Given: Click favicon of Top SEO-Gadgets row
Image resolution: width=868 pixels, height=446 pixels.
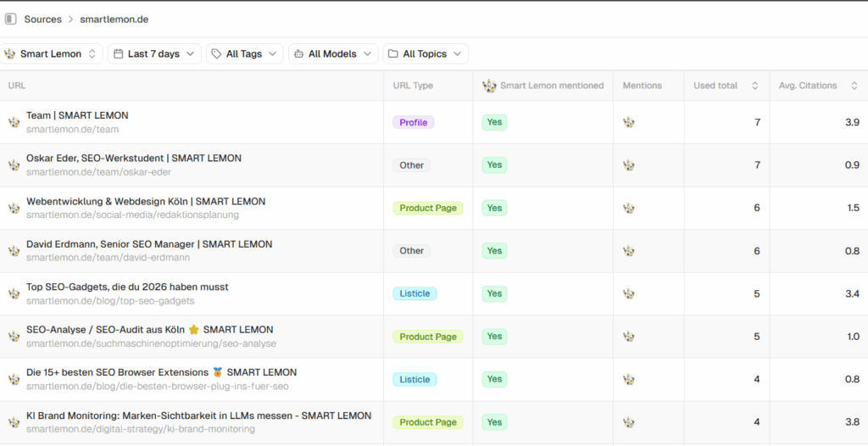Looking at the screenshot, I should point(14,293).
